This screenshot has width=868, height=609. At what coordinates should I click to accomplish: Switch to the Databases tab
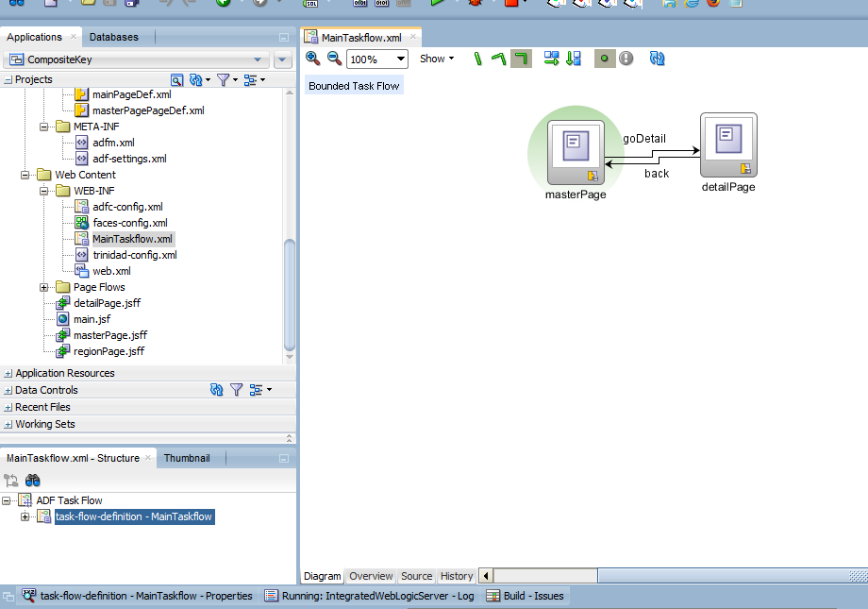pyautogui.click(x=115, y=37)
